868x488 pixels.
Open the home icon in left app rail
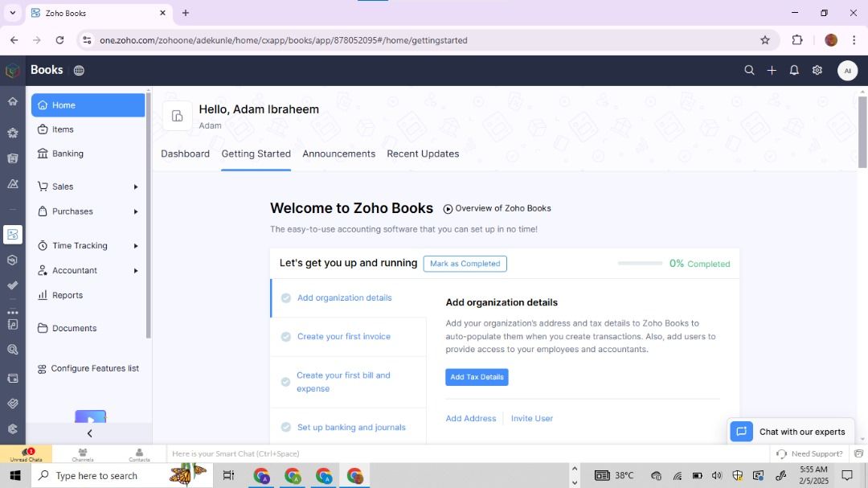[x=13, y=101]
